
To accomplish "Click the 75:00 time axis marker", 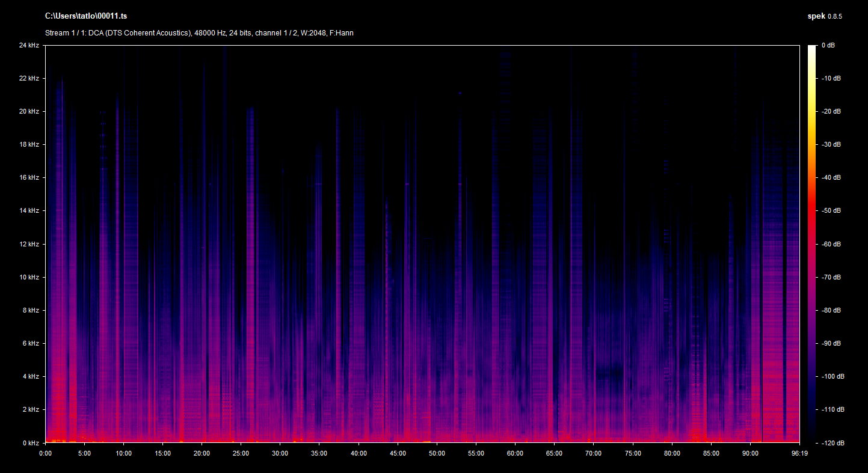I will (x=633, y=454).
